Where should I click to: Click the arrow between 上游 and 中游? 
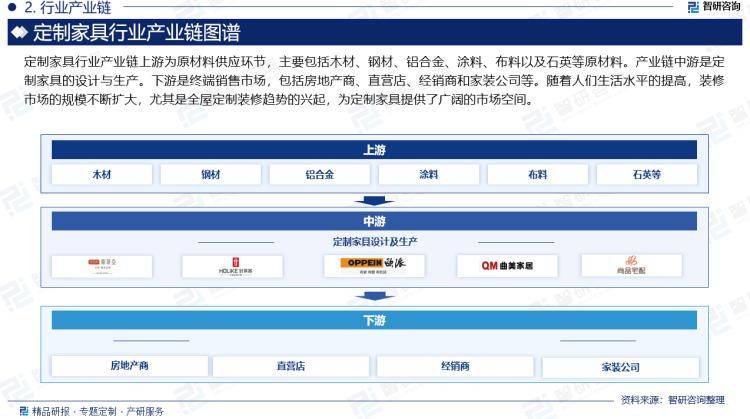[374, 199]
